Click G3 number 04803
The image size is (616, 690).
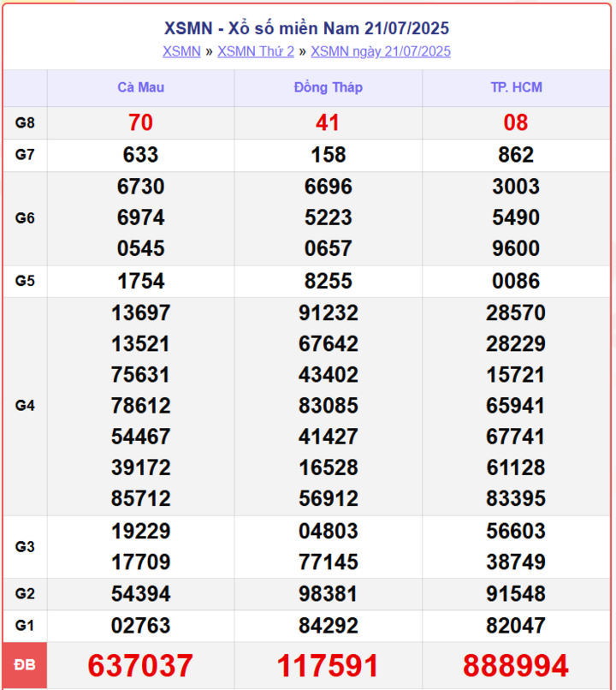[329, 531]
